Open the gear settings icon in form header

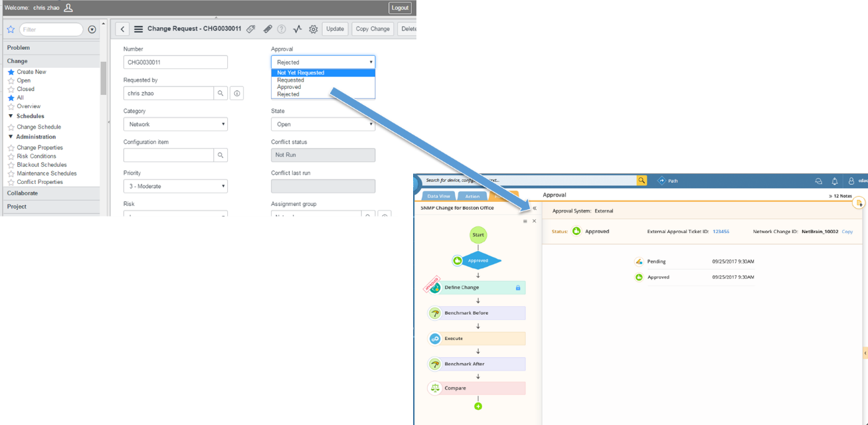pos(313,29)
